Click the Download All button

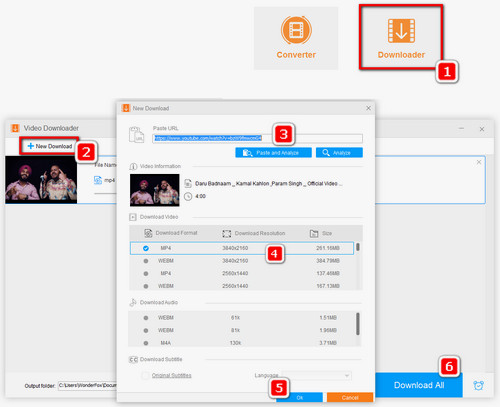(x=419, y=385)
